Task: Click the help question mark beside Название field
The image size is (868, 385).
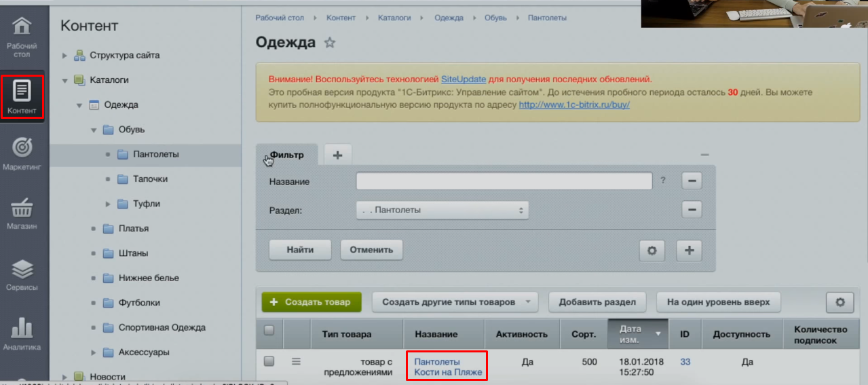Action: 663,181
